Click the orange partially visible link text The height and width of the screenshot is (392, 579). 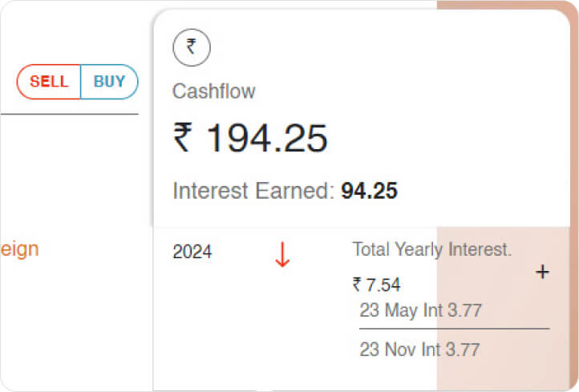click(19, 249)
